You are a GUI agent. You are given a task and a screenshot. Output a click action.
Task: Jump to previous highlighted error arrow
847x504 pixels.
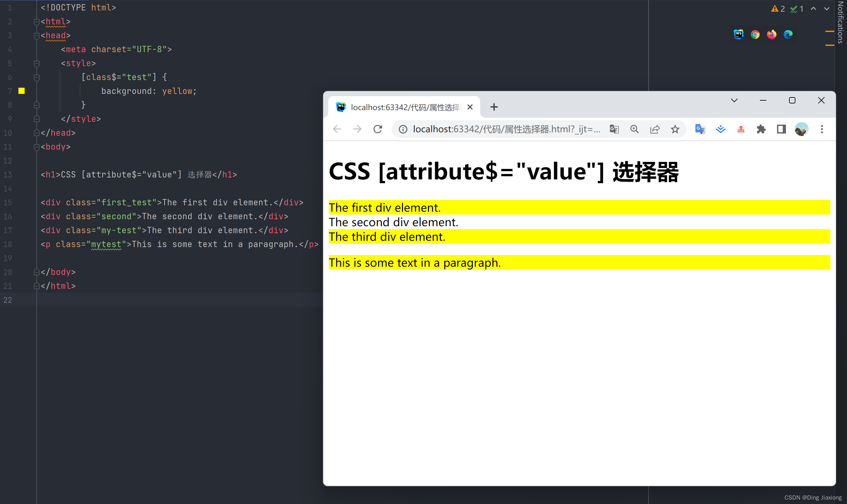pos(813,9)
